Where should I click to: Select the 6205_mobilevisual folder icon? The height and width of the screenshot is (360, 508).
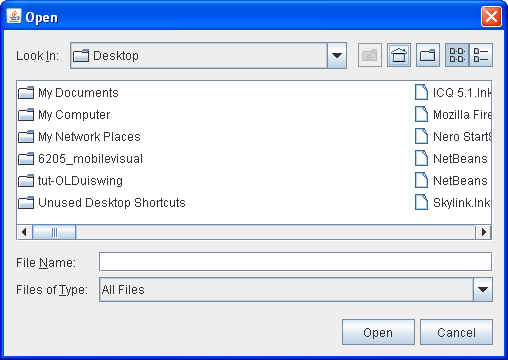click(x=26, y=159)
